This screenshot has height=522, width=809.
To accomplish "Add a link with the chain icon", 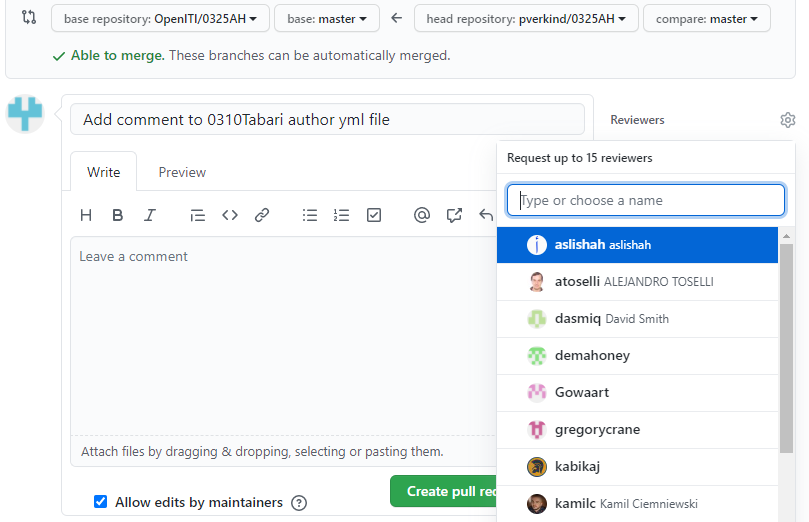I will (262, 215).
